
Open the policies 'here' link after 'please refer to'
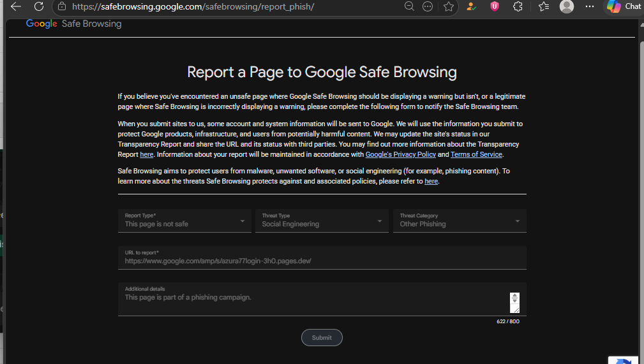tap(431, 182)
